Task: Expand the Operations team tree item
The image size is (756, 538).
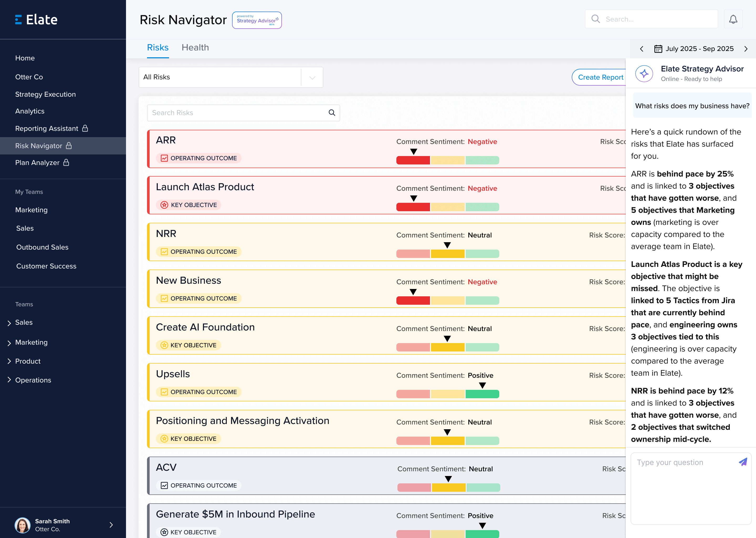Action: tap(9, 380)
